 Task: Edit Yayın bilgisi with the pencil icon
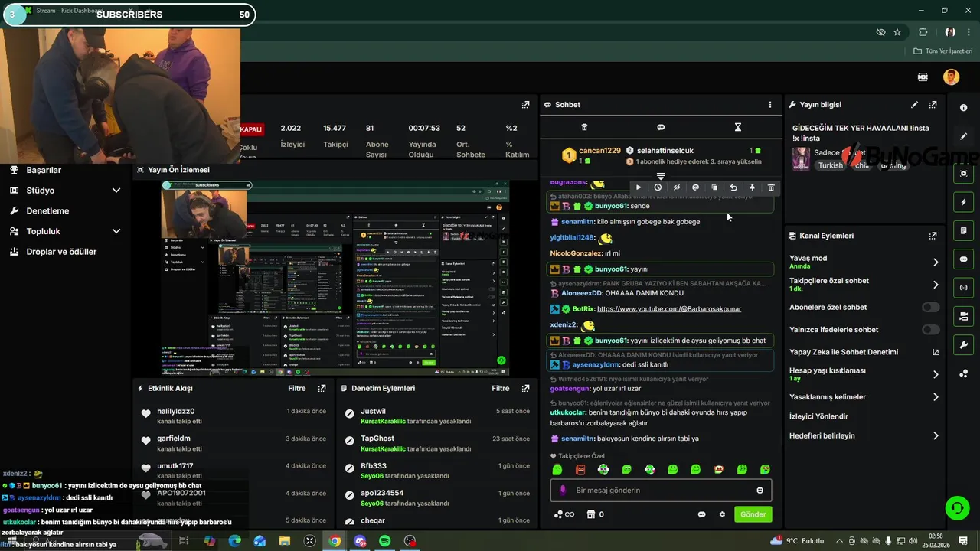coord(914,105)
